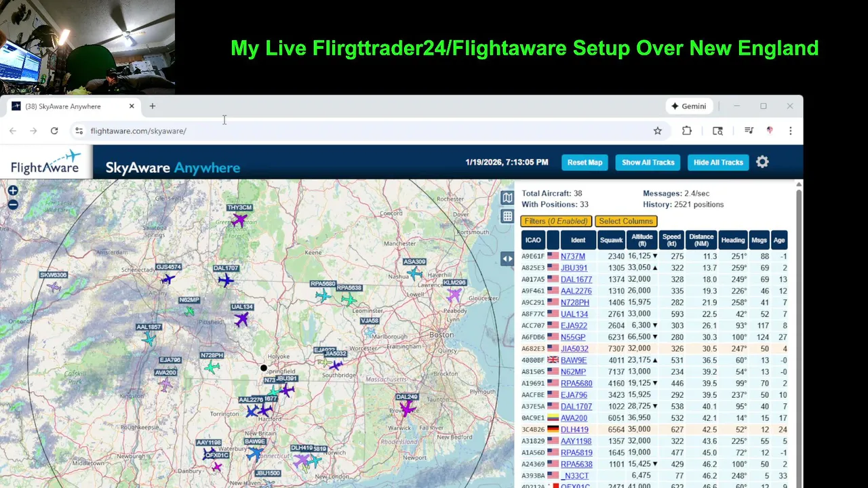
Task: Select RPA5680 aircraft on the map
Action: 323,296
